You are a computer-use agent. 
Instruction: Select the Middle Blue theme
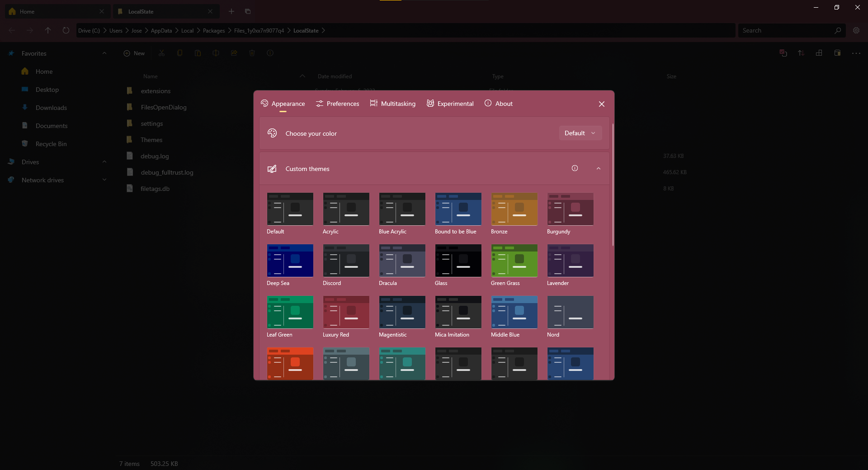point(514,312)
